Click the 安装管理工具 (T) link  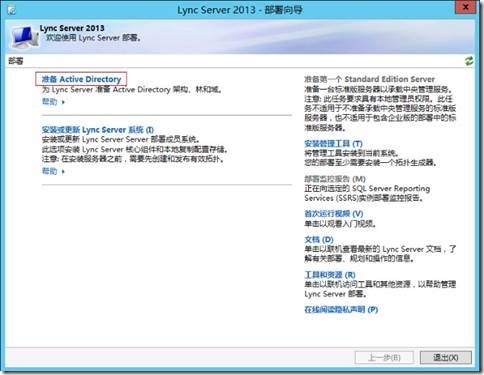[x=333, y=143]
